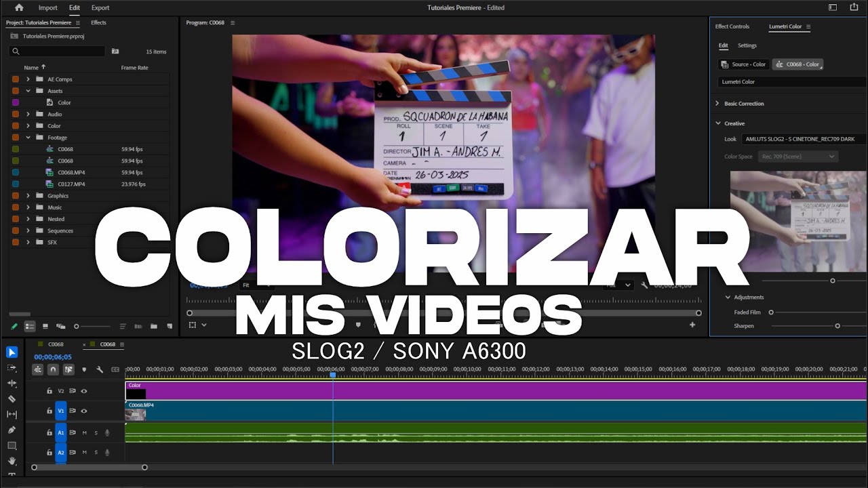Select the Razor tool
Viewport: 868px width, 488px height.
(12, 399)
